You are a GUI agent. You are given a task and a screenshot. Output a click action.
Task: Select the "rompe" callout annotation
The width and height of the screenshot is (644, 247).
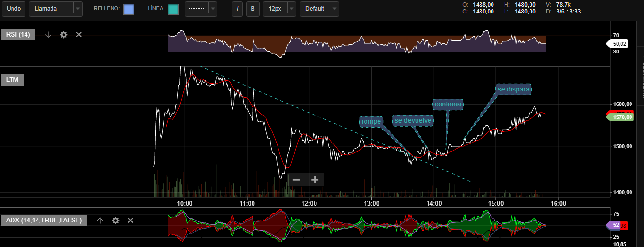click(x=371, y=121)
